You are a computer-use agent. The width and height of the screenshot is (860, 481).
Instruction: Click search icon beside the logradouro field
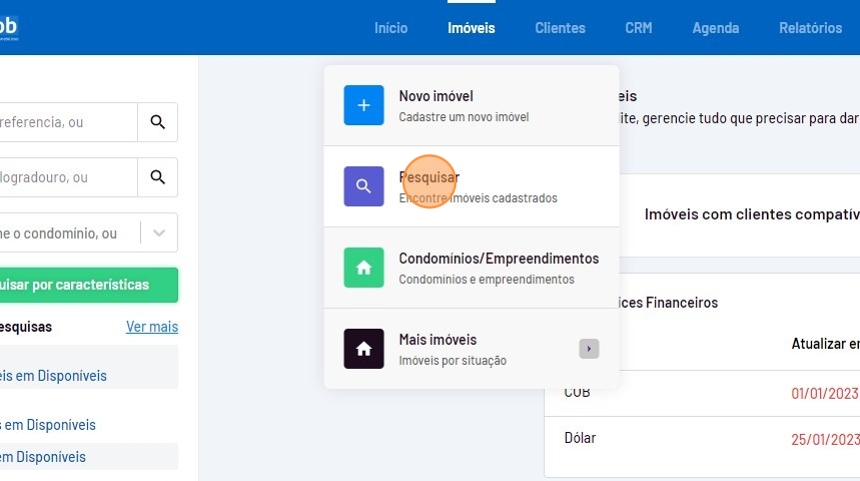[157, 177]
